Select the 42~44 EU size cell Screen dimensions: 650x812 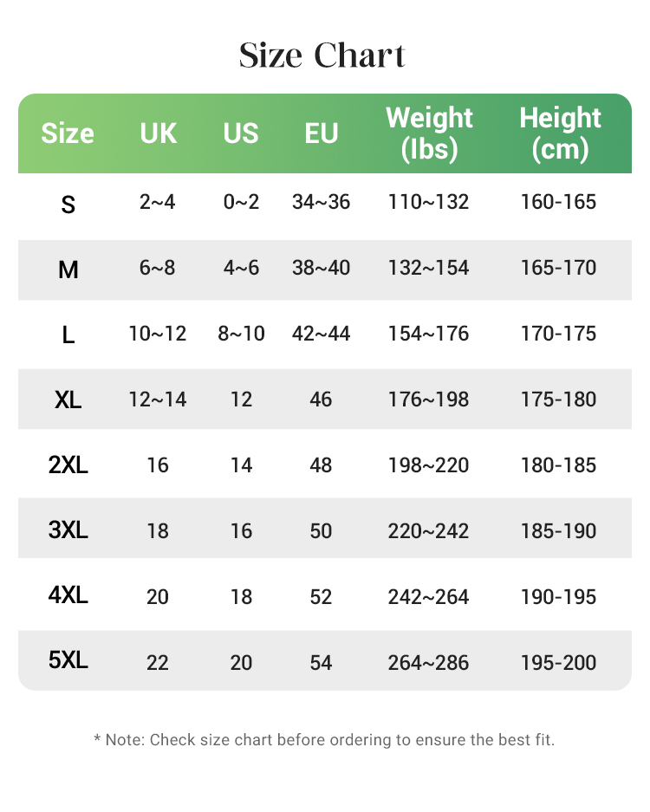[x=322, y=334]
